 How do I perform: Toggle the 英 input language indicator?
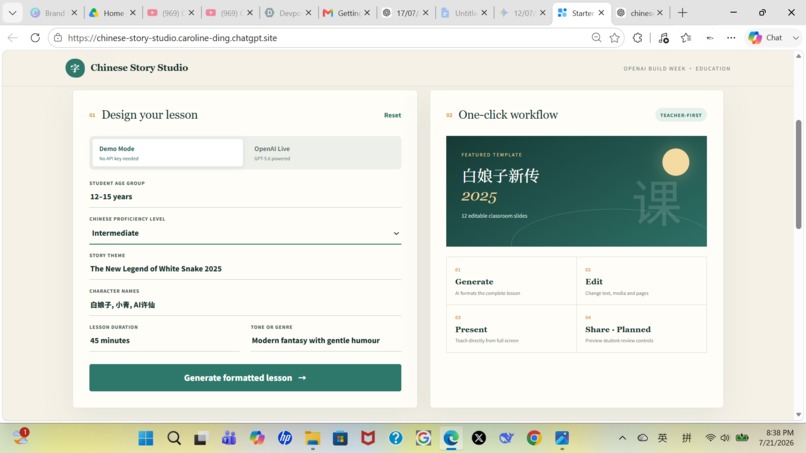coord(663,438)
